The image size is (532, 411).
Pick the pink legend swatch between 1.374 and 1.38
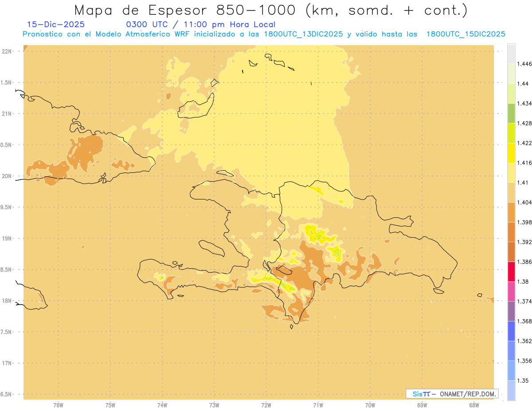[511, 291]
